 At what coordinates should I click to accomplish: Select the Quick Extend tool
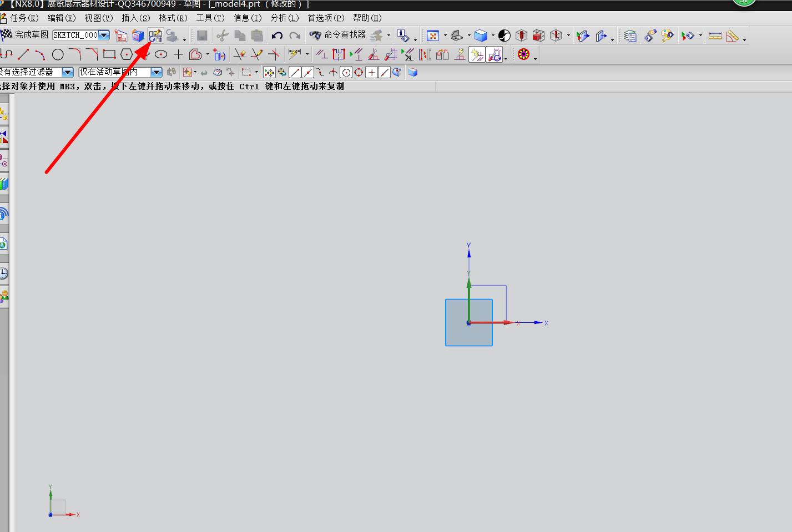tap(256, 54)
